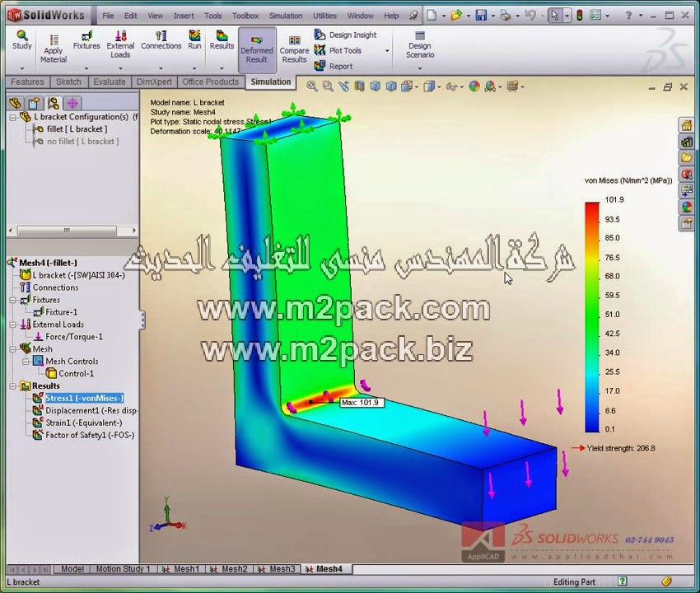Collapse the Fixtures tree node
This screenshot has height=593, width=700.
pyautogui.click(x=12, y=300)
